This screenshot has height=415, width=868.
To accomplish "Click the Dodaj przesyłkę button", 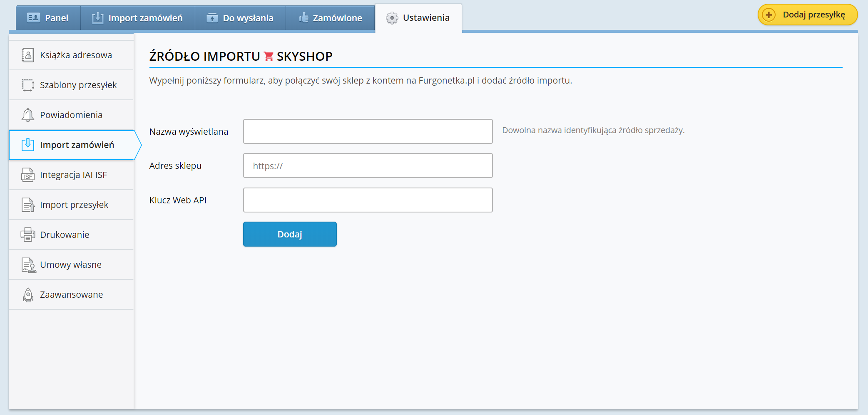I will click(x=808, y=15).
